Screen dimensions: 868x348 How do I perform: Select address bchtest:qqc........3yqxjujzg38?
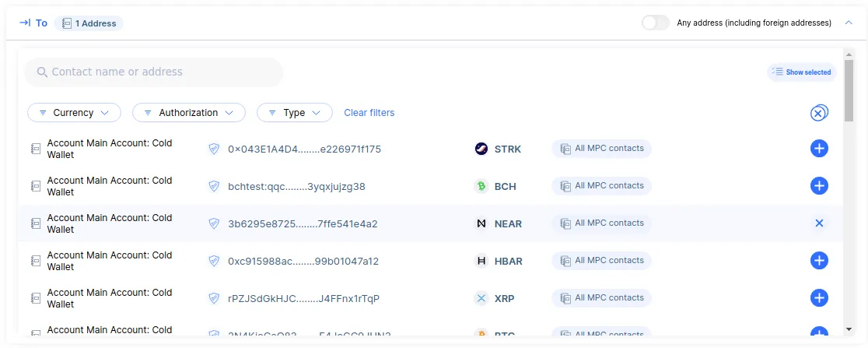296,186
